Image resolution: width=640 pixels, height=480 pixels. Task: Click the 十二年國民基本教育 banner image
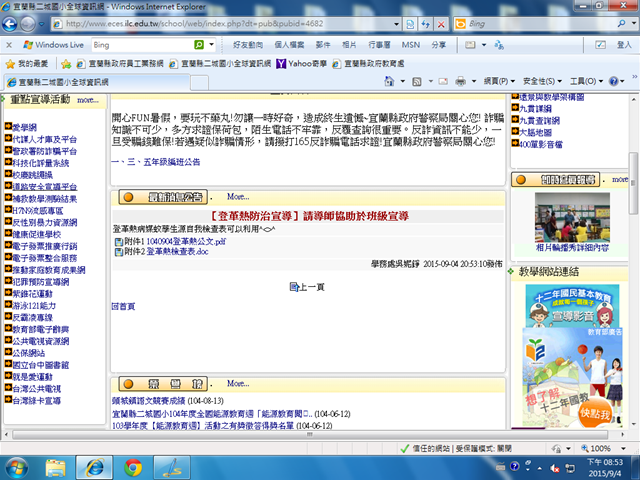click(572, 306)
